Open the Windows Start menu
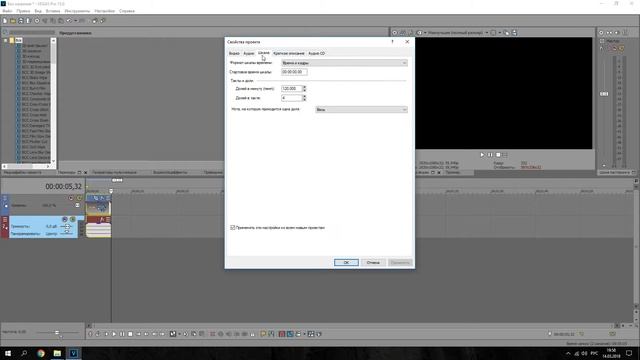 (x=8, y=353)
